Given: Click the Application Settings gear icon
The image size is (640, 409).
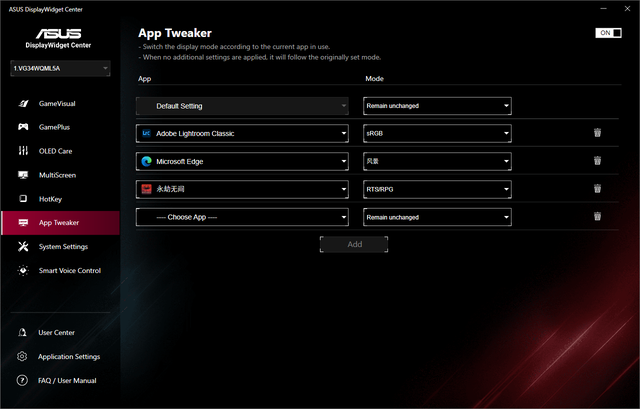Looking at the screenshot, I should coord(22,356).
